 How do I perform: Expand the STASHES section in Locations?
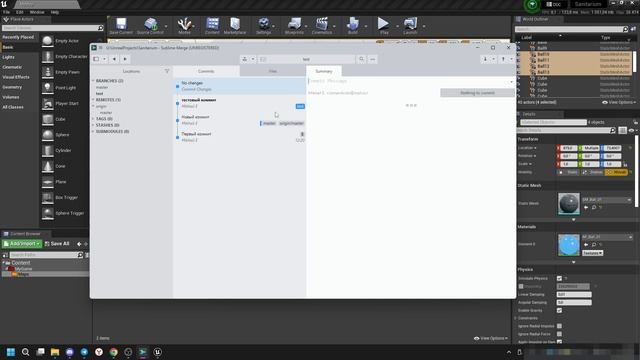coord(93,125)
